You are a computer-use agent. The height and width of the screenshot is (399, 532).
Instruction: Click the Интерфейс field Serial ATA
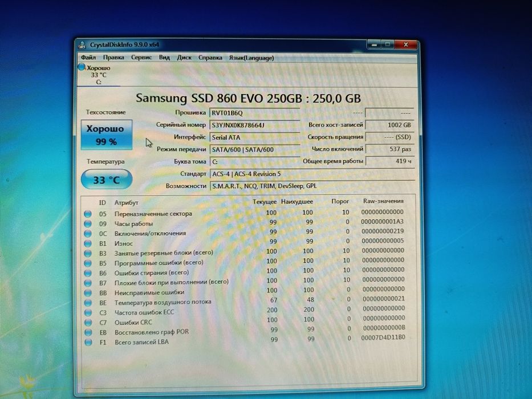pos(255,137)
